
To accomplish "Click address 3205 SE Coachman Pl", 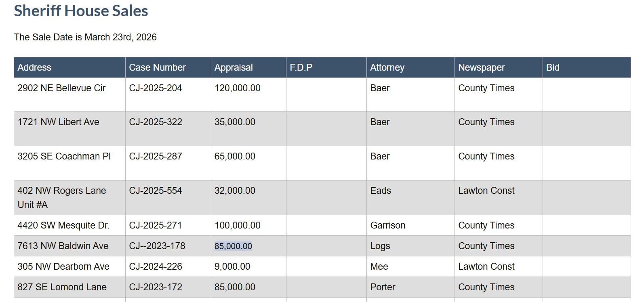I will [x=64, y=156].
